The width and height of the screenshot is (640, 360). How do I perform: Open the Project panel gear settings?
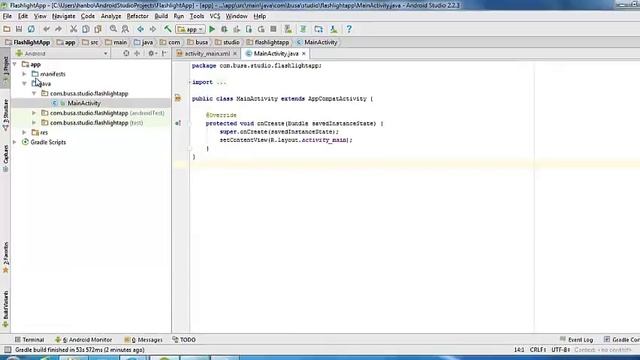point(152,53)
